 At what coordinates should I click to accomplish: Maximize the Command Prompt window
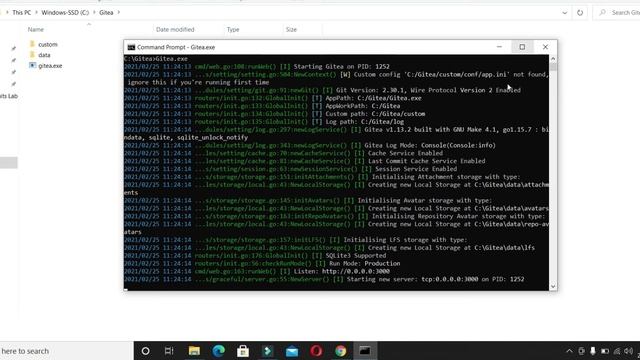(522, 47)
